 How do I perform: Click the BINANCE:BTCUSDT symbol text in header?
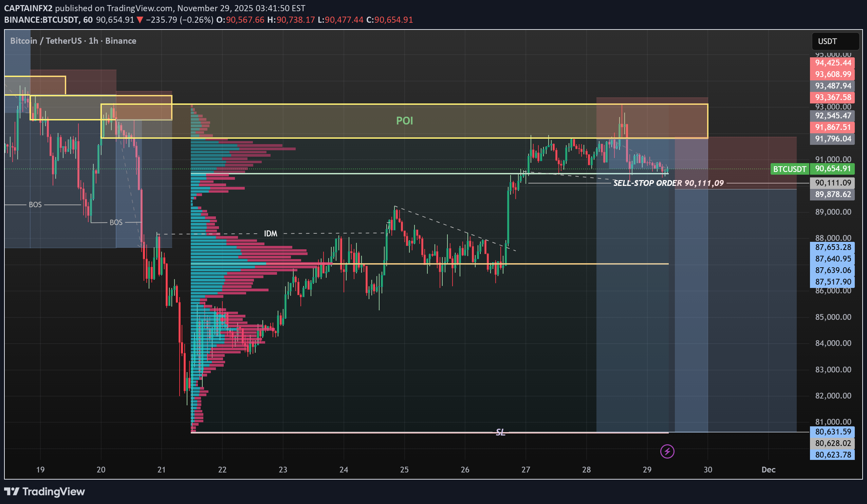[41, 20]
